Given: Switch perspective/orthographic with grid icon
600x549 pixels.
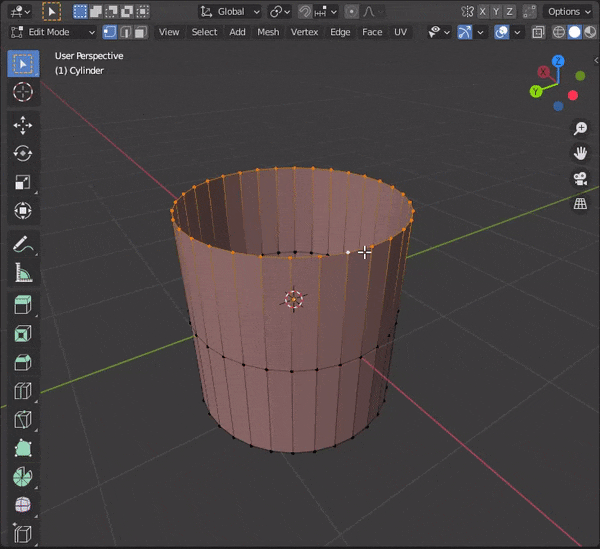Looking at the screenshot, I should pos(580,204).
